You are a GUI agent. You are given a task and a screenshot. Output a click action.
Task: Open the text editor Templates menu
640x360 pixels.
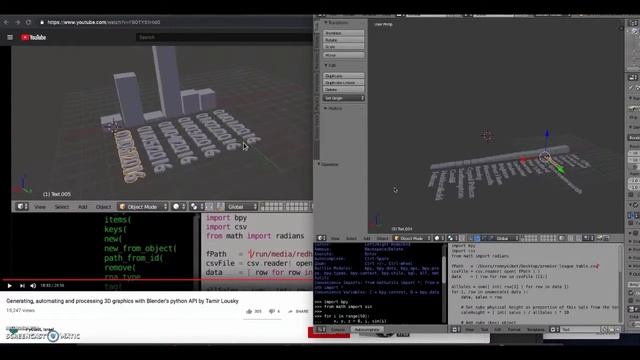(536, 329)
